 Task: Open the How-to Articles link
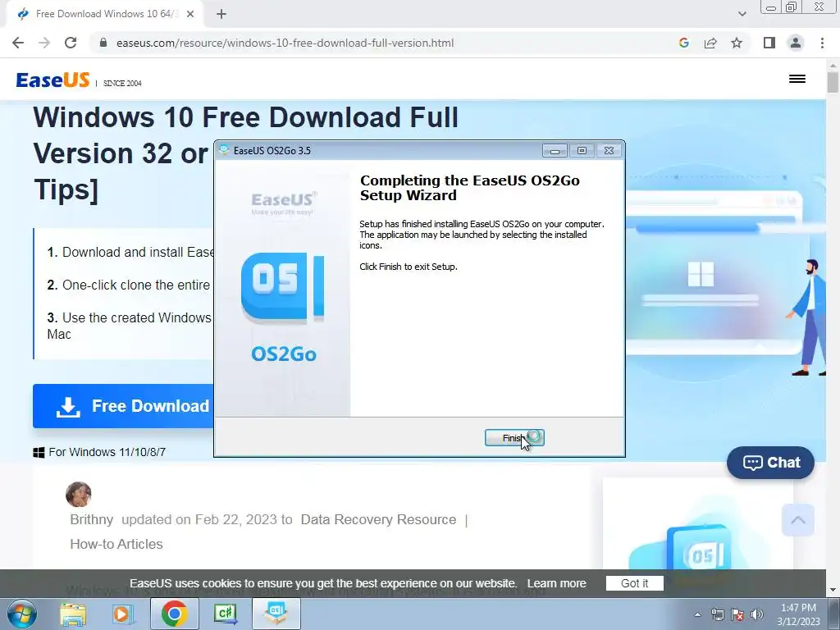pyautogui.click(x=116, y=544)
